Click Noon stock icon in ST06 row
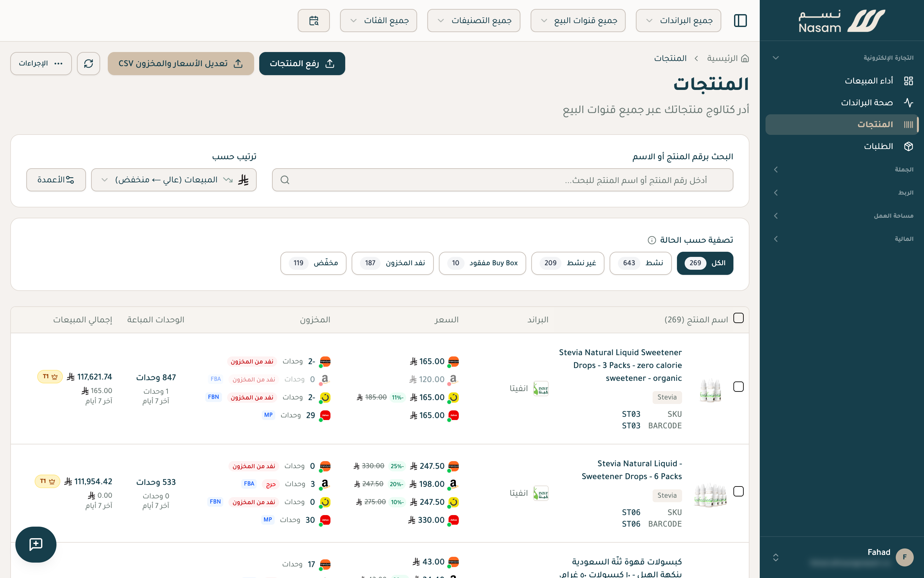 325,502
